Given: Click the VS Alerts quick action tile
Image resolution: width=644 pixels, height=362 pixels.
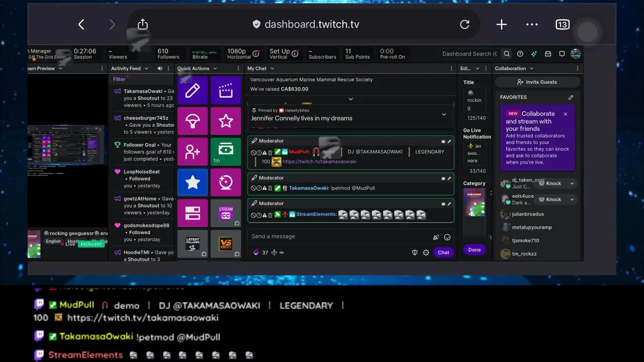Looking at the screenshot, I should click(x=226, y=244).
